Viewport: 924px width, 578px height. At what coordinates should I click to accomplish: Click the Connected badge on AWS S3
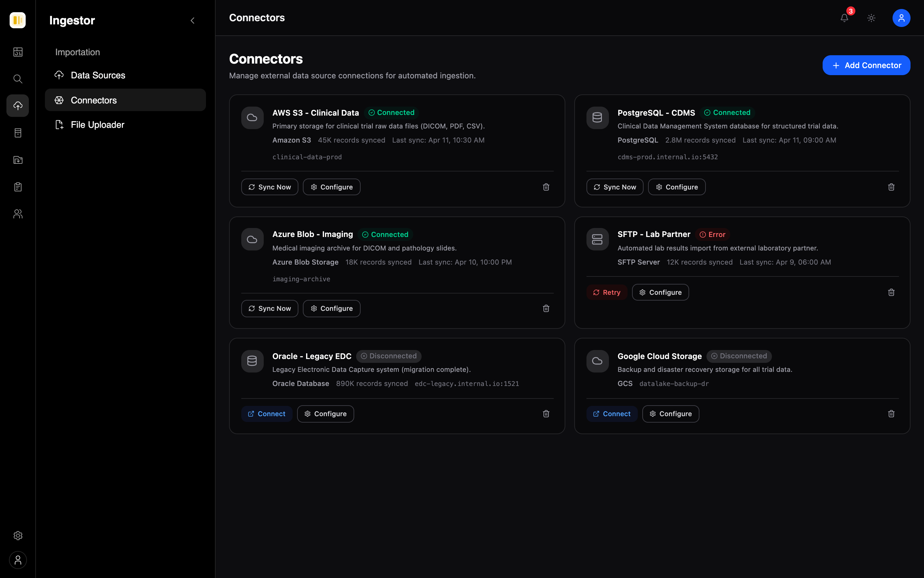pyautogui.click(x=391, y=113)
